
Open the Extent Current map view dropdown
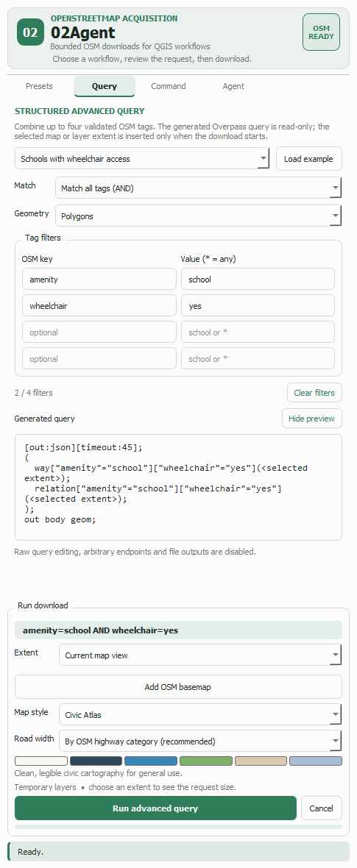point(200,655)
